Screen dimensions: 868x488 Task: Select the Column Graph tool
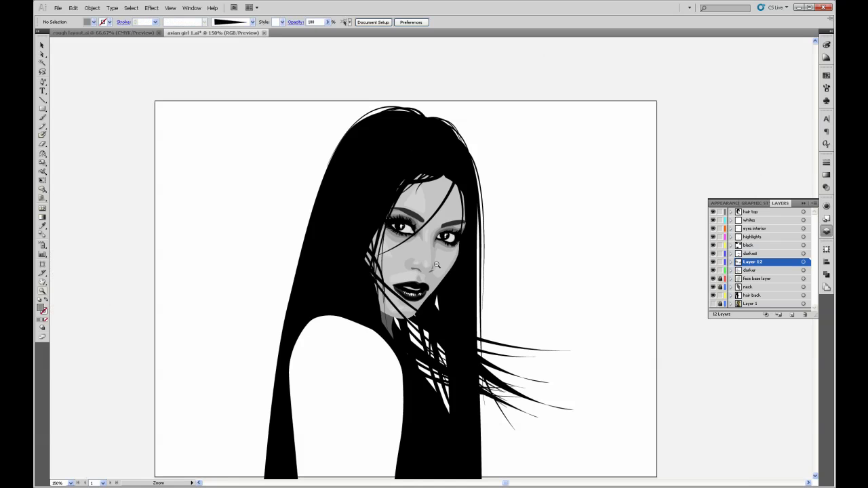(42, 254)
